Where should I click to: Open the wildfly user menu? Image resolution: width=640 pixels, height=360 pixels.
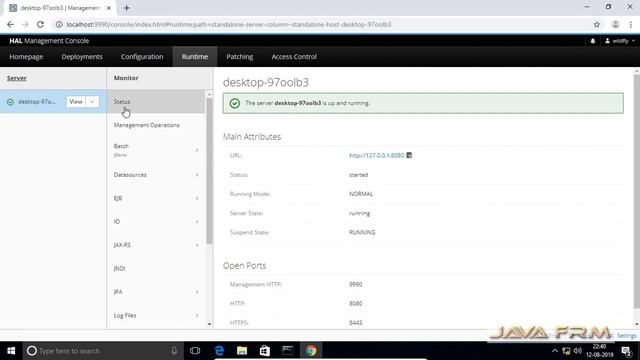point(620,41)
